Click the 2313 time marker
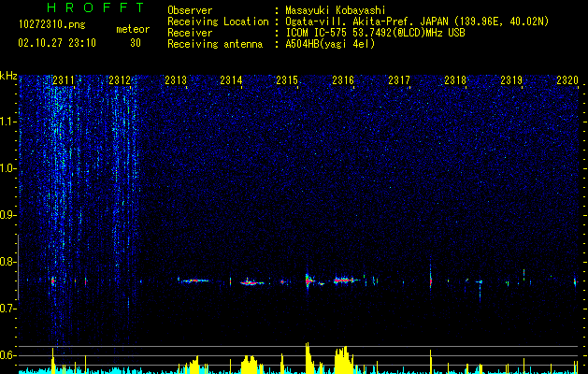The width and height of the screenshot is (588, 374). 176,79
